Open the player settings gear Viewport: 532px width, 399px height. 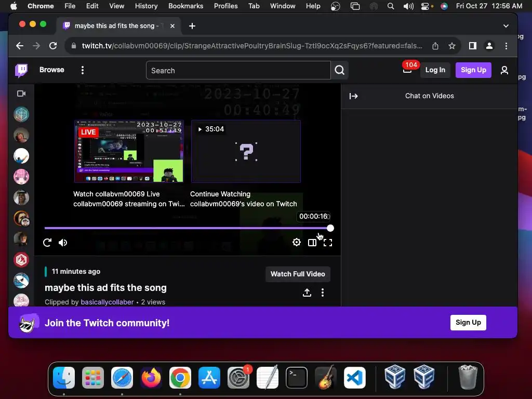coord(297,242)
